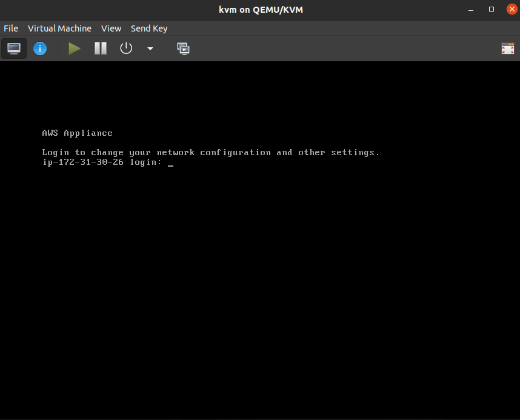Click the 'kvm on QEMU/KVM' title text
Viewport: 520px width, 420px height.
tap(261, 10)
